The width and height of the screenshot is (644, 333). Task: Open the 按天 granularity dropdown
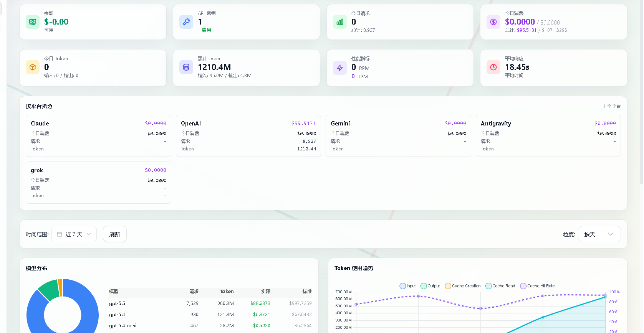point(599,234)
